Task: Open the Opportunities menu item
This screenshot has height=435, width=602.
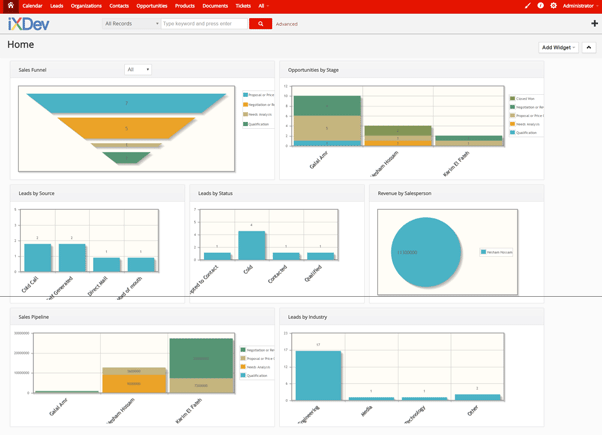Action: point(152,6)
